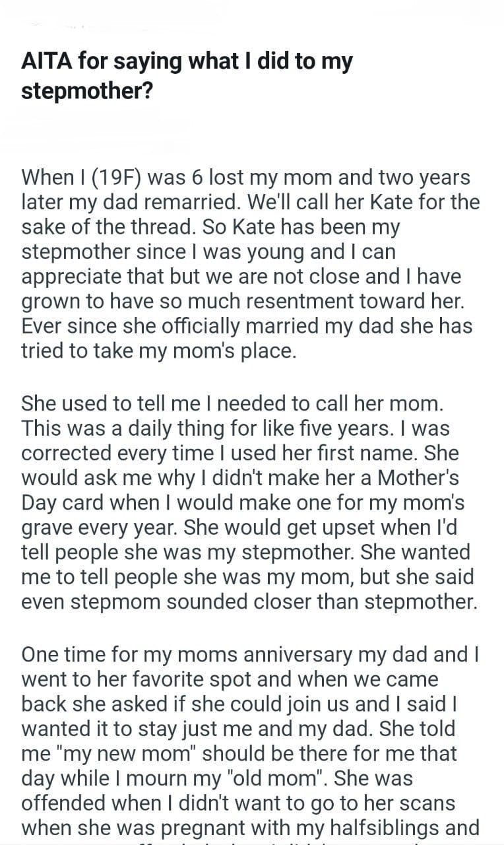Click the line "tried to take my mom's place."

(x=159, y=351)
